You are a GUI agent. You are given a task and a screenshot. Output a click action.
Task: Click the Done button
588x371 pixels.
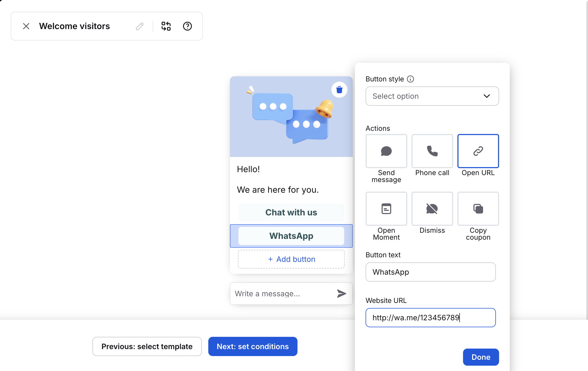tap(481, 357)
